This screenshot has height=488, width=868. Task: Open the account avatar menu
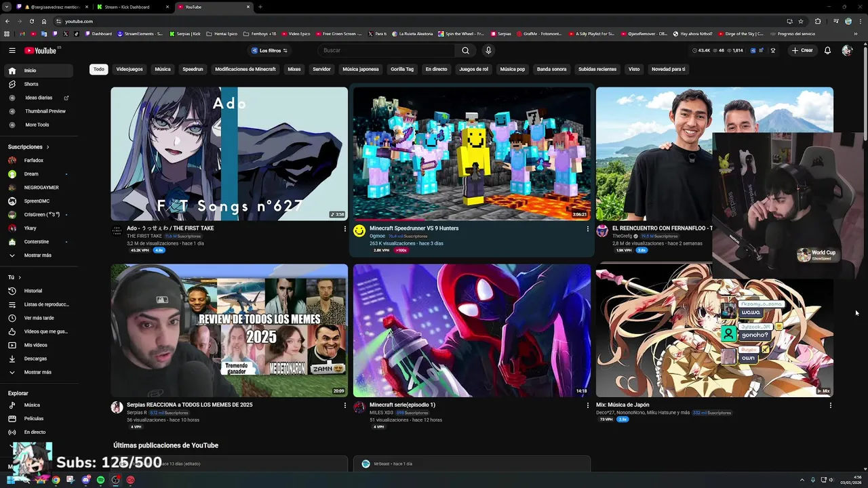[x=846, y=50]
